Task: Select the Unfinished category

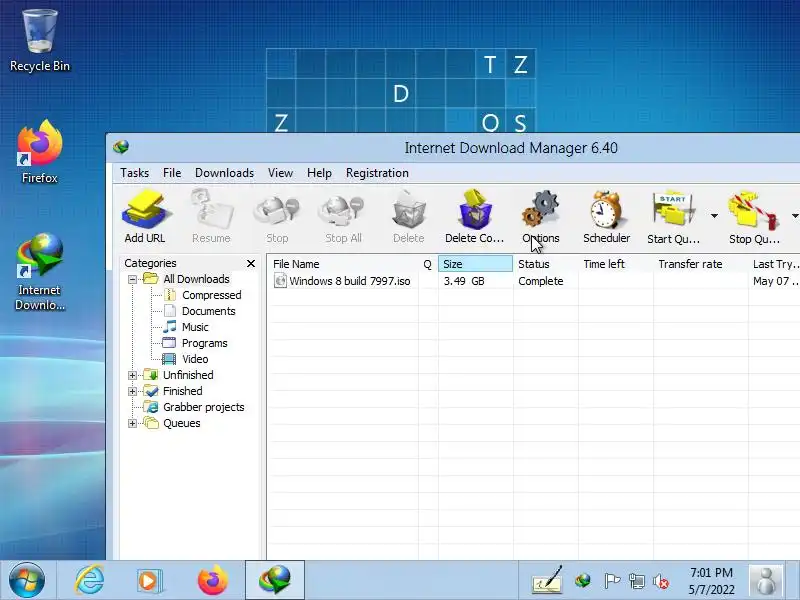Action: pos(188,375)
